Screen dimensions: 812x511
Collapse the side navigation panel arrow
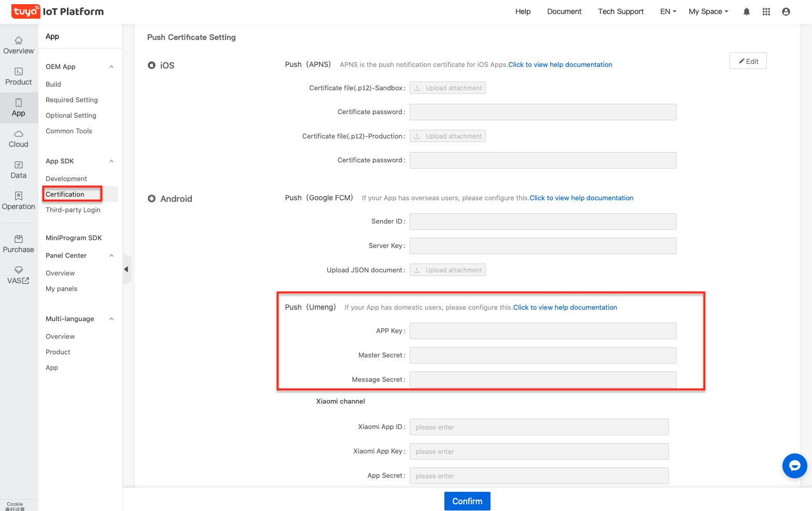(x=126, y=269)
